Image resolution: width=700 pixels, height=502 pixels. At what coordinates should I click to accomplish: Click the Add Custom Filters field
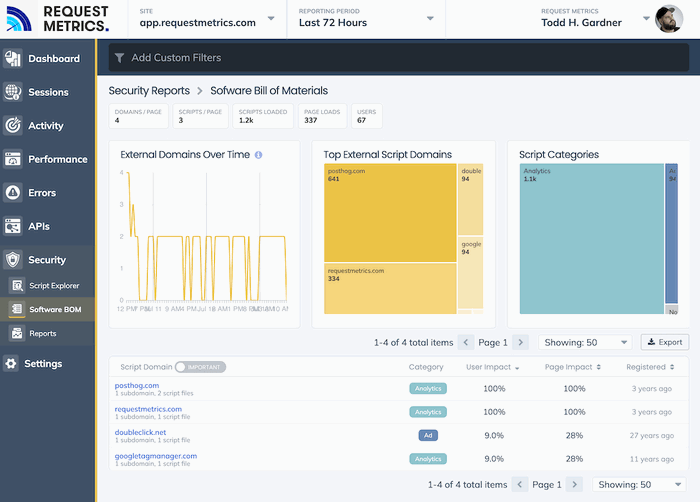point(399,58)
